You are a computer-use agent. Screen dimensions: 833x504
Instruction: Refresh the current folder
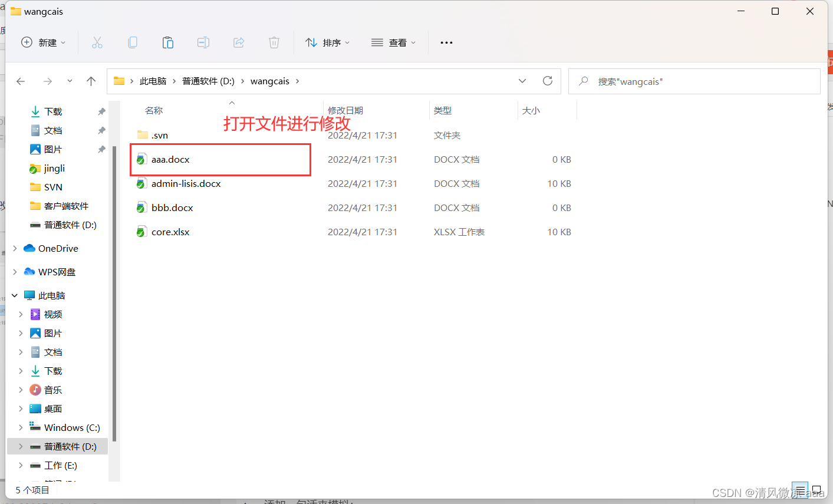pos(548,81)
